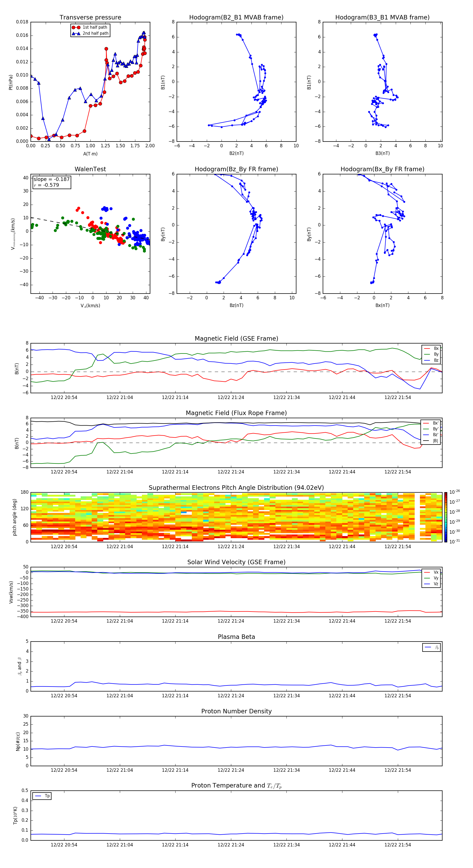
Task: Click the 'Tp(10^6K)' axis label
Action: (15, 816)
